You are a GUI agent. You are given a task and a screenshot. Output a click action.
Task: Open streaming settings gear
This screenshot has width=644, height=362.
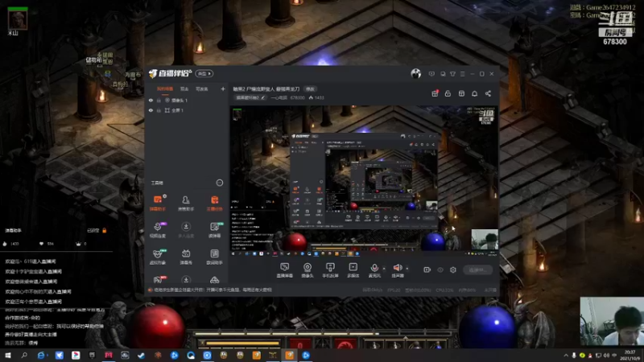(453, 269)
